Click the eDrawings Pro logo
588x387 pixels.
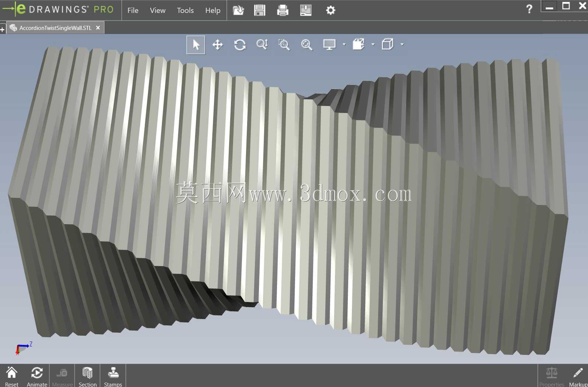58,9
